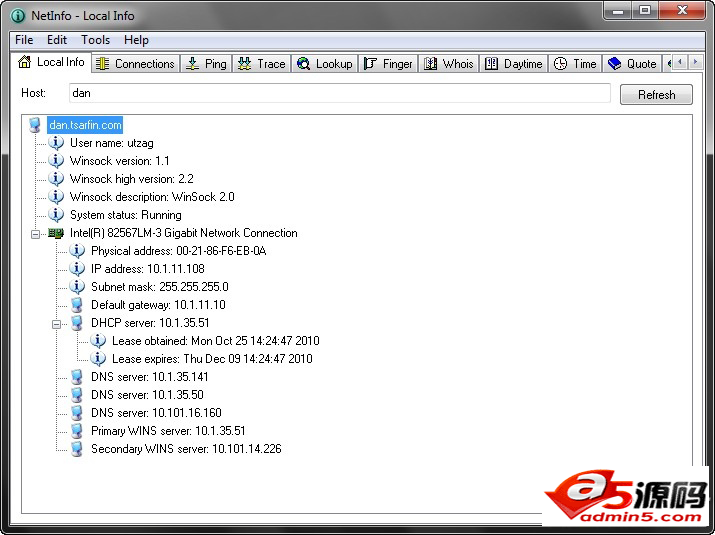Viewport: 715px width, 535px height.
Task: Switch to the Whois tab
Action: (x=449, y=64)
